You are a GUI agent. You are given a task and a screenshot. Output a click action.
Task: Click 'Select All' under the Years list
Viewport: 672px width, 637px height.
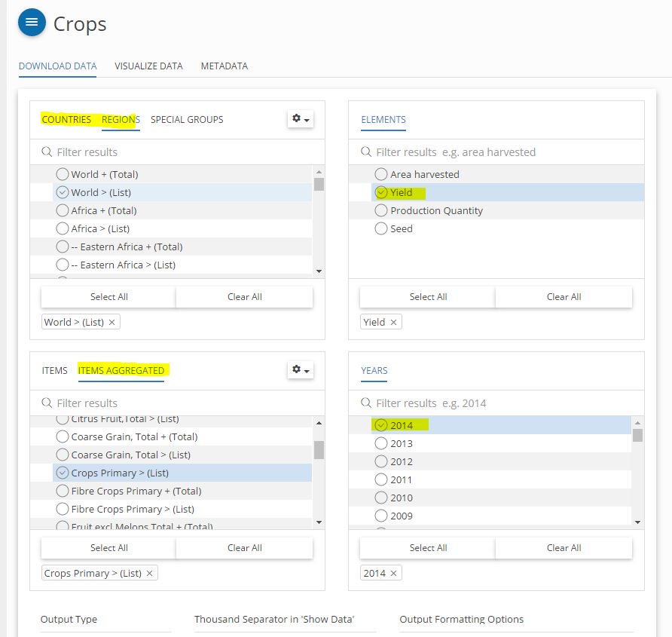tap(428, 548)
